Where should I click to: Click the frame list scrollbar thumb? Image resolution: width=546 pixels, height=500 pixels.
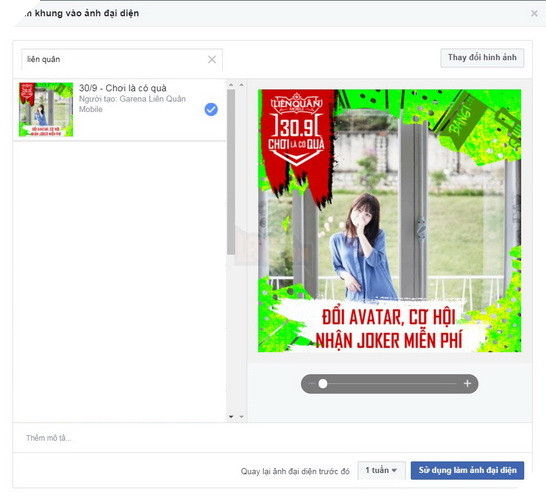(x=231, y=172)
